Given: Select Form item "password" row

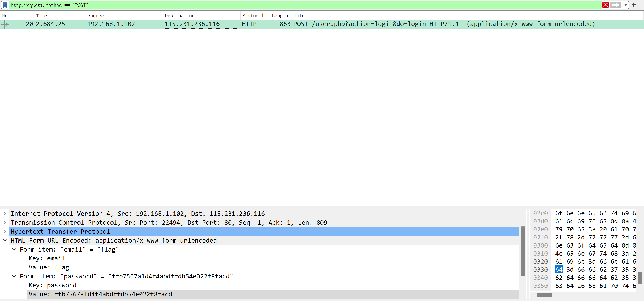Looking at the screenshot, I should [269, 276].
